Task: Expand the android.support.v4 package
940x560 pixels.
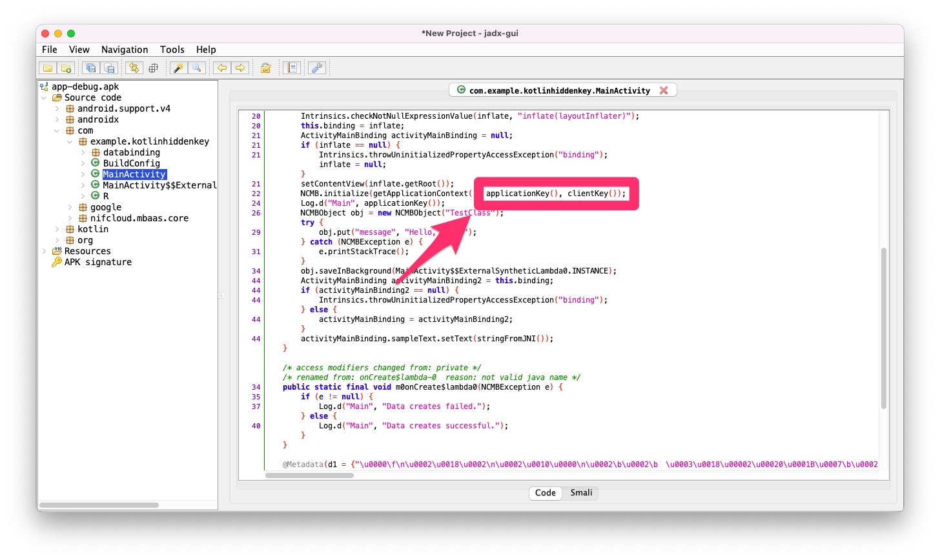Action: tap(57, 109)
